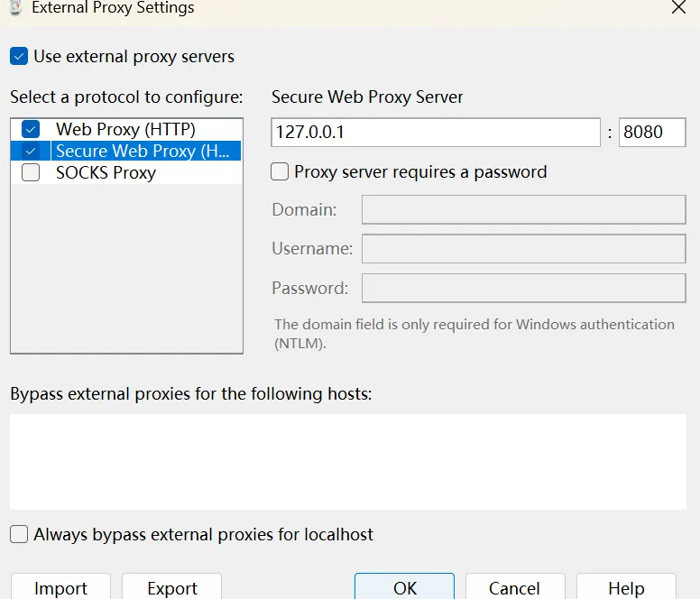The height and width of the screenshot is (599, 700).
Task: Confirm settings with the OK button
Action: [x=404, y=587]
